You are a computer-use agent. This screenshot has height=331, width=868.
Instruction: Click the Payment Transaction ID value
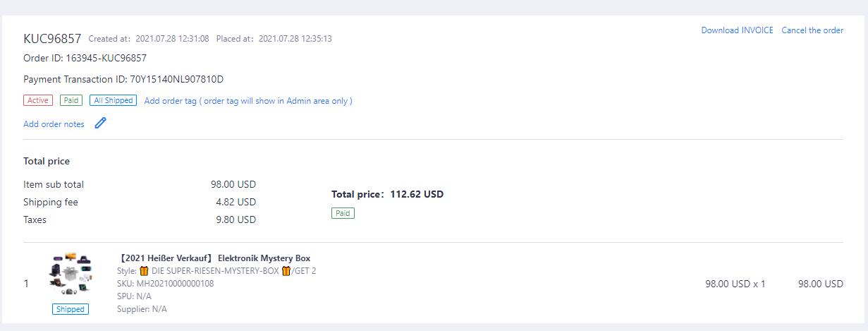coord(177,79)
